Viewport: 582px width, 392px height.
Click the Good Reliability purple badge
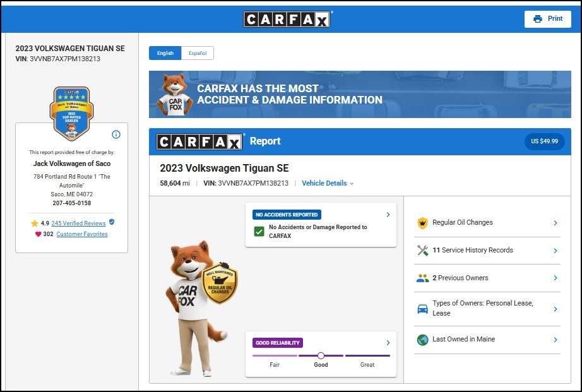point(278,343)
